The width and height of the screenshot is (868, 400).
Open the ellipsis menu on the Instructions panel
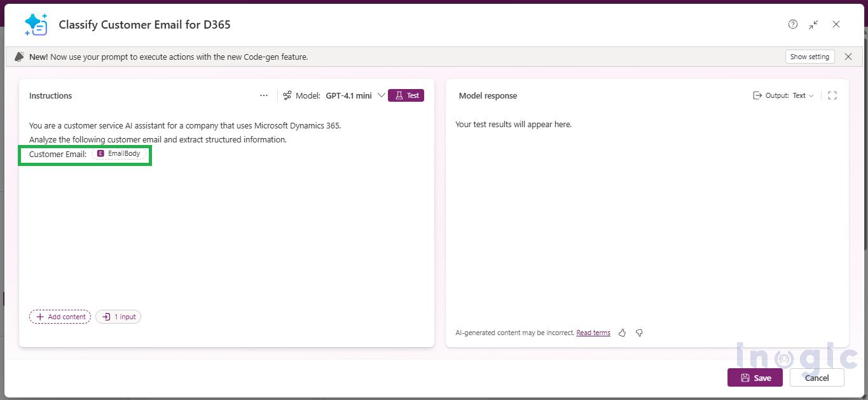pyautogui.click(x=264, y=95)
